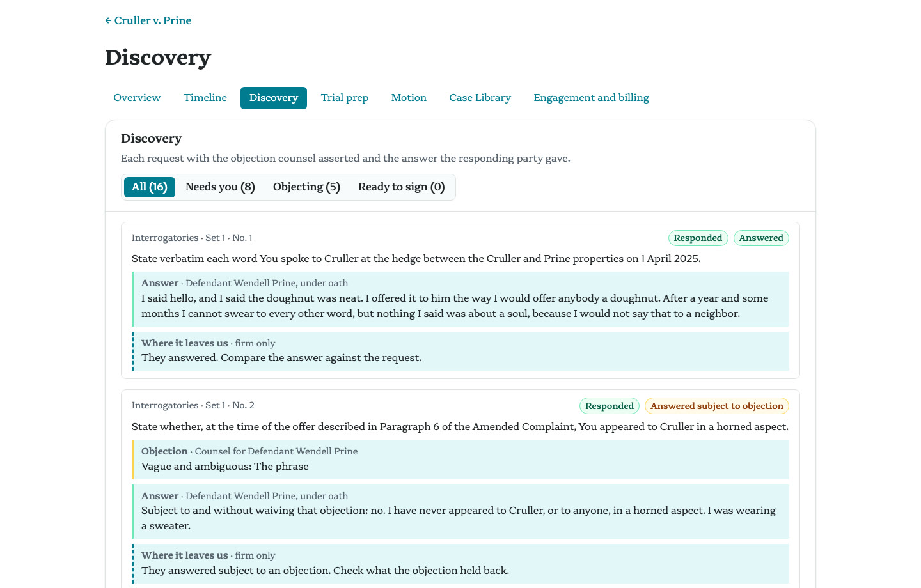Open the Trial prep tab
This screenshot has width=921, height=588.
click(x=345, y=98)
